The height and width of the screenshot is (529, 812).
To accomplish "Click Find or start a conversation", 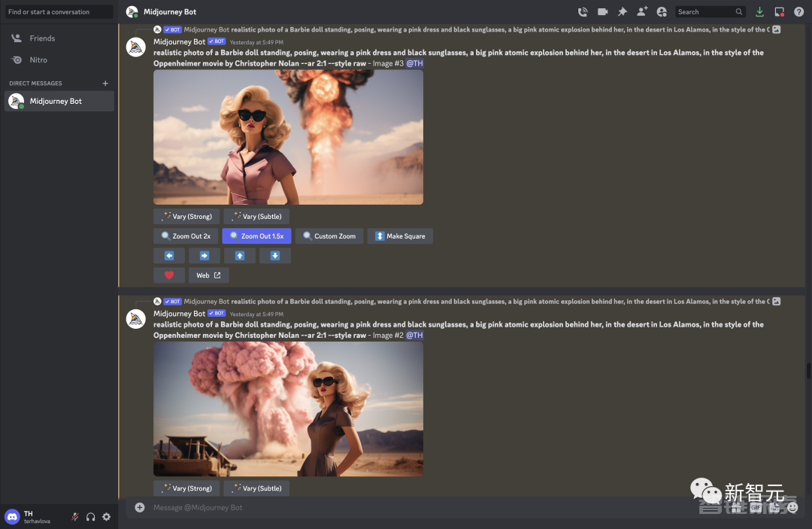I will point(59,11).
